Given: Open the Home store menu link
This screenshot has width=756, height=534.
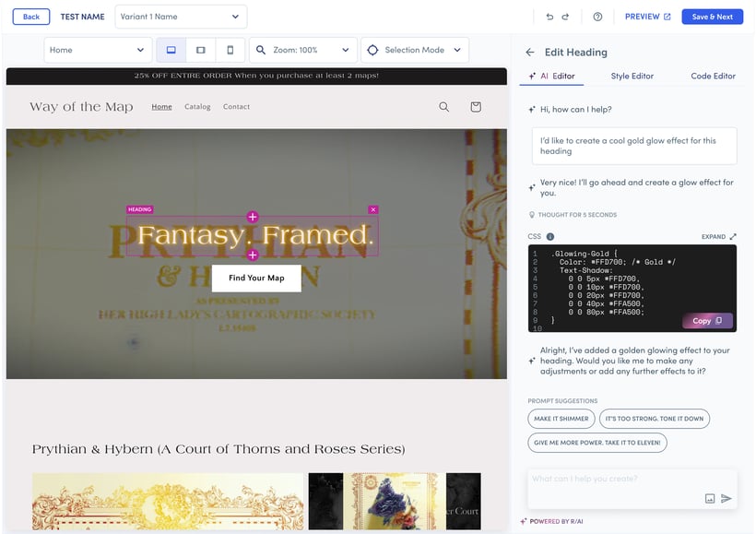Looking at the screenshot, I should [x=161, y=107].
